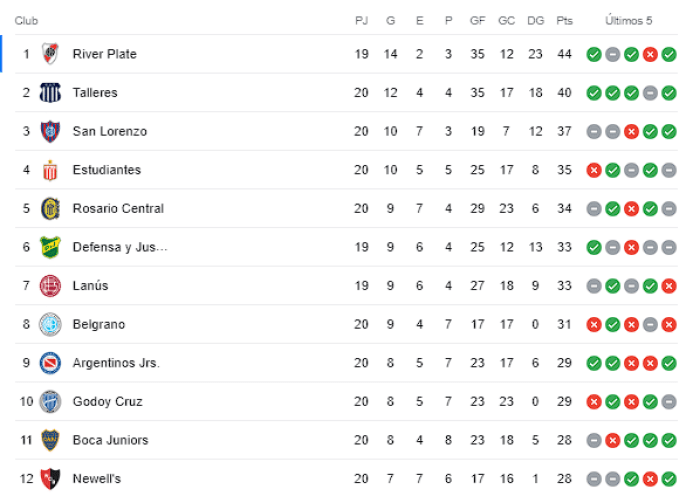Select the Últimos 5 column header
Image resolution: width=686 pixels, height=496 pixels.
(x=629, y=21)
